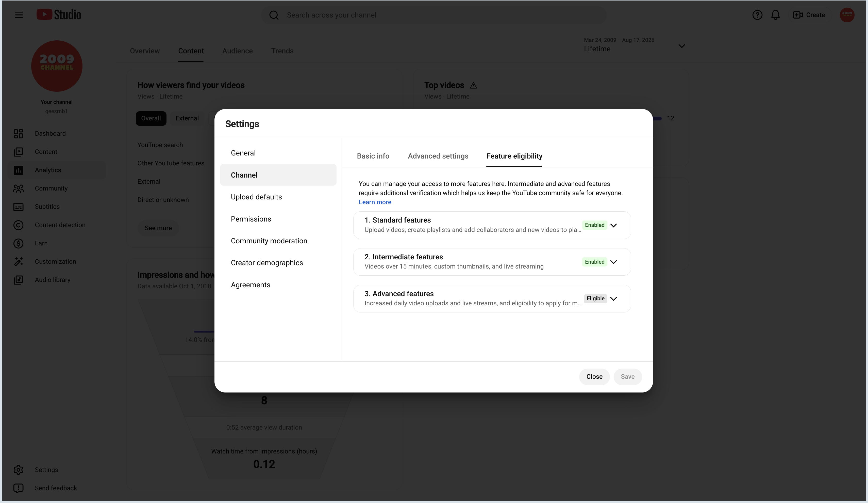Click the Community sidebar icon

pyautogui.click(x=18, y=188)
